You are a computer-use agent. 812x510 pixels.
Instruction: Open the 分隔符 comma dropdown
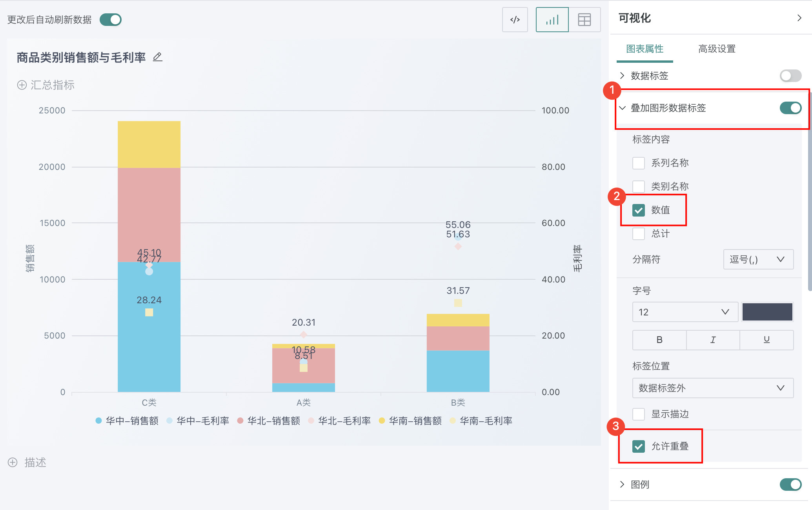(758, 259)
